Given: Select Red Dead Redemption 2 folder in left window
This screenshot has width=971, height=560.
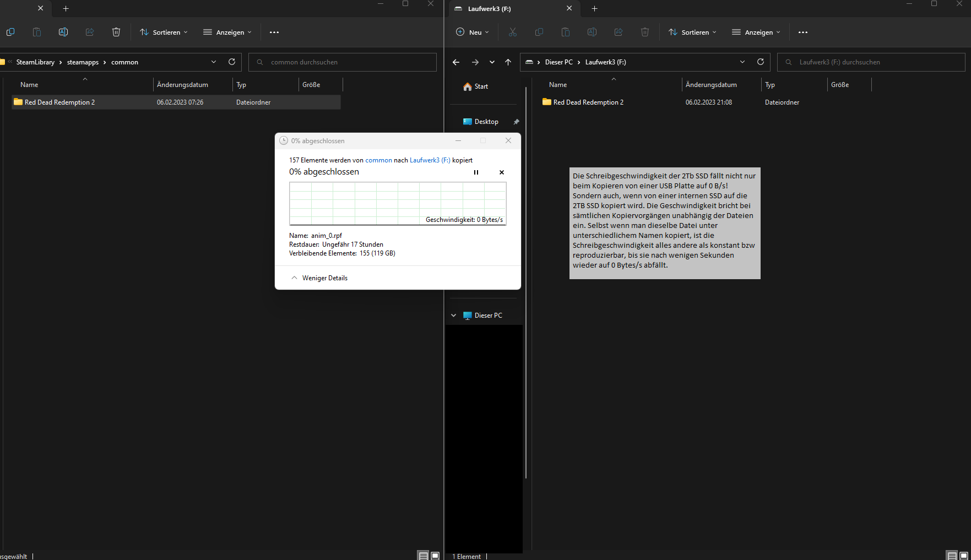Looking at the screenshot, I should tap(176, 102).
